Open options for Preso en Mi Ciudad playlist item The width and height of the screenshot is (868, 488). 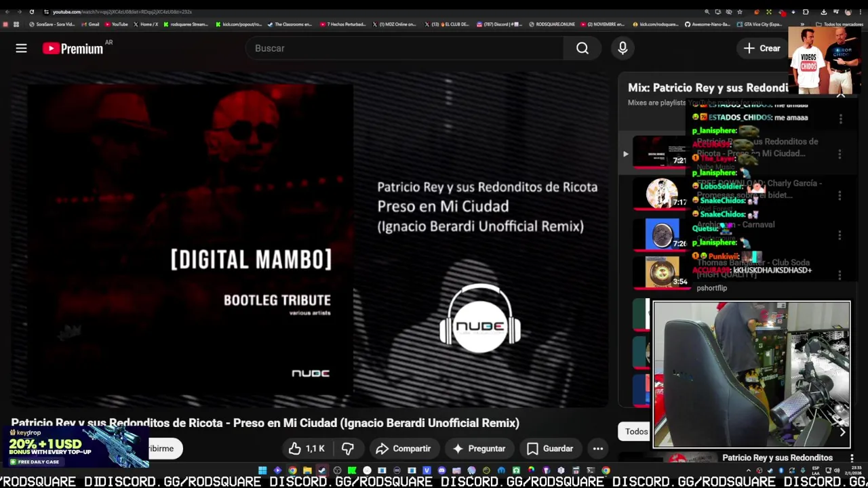[x=840, y=154]
